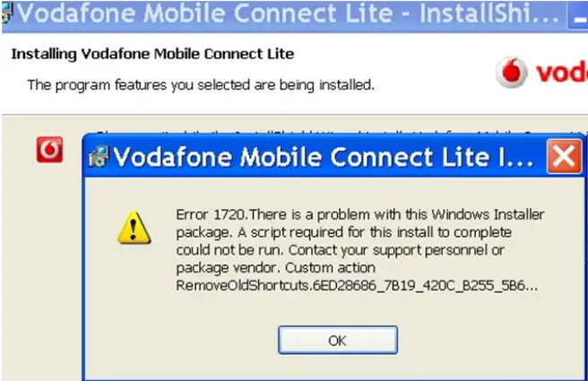Close the error dialog with the red X
This screenshot has height=381, width=588.
[x=564, y=157]
